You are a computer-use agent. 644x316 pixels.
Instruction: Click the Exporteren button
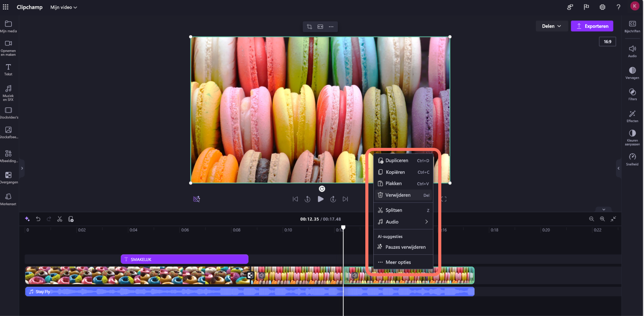[x=592, y=26]
